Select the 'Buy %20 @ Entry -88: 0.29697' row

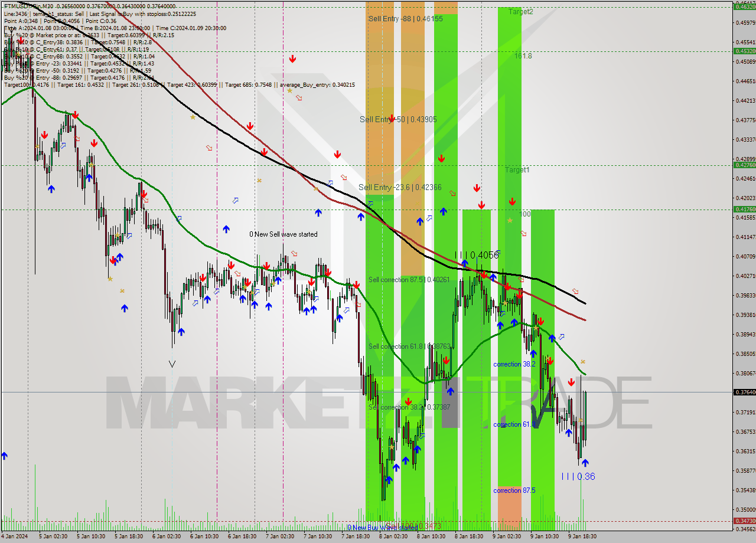point(79,77)
